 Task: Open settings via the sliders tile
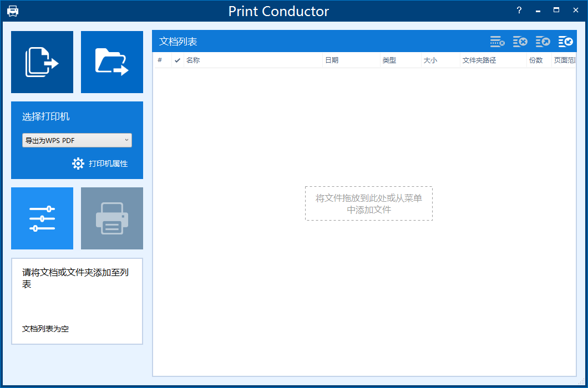[x=42, y=218]
